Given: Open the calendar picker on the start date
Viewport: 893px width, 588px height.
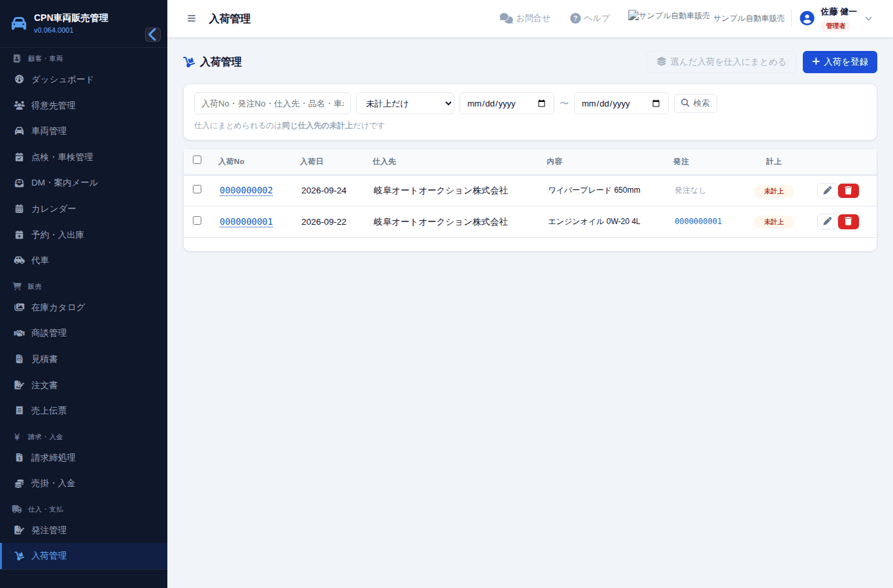Looking at the screenshot, I should (x=541, y=103).
